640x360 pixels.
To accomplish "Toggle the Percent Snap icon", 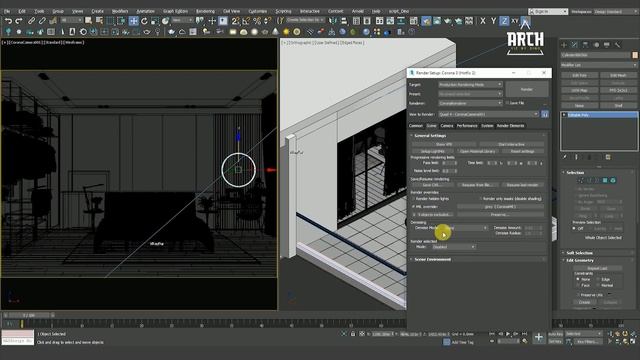I will click(x=257, y=20).
